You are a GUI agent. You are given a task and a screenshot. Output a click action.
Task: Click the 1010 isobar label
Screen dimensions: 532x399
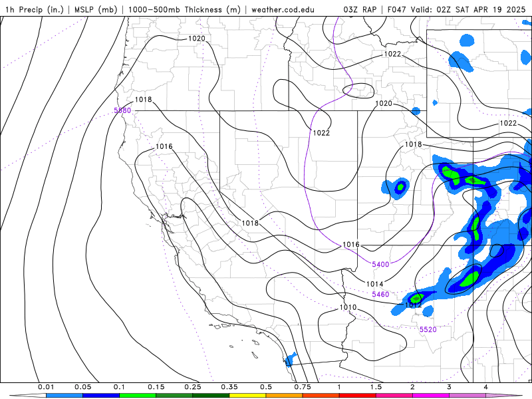pyautogui.click(x=348, y=307)
